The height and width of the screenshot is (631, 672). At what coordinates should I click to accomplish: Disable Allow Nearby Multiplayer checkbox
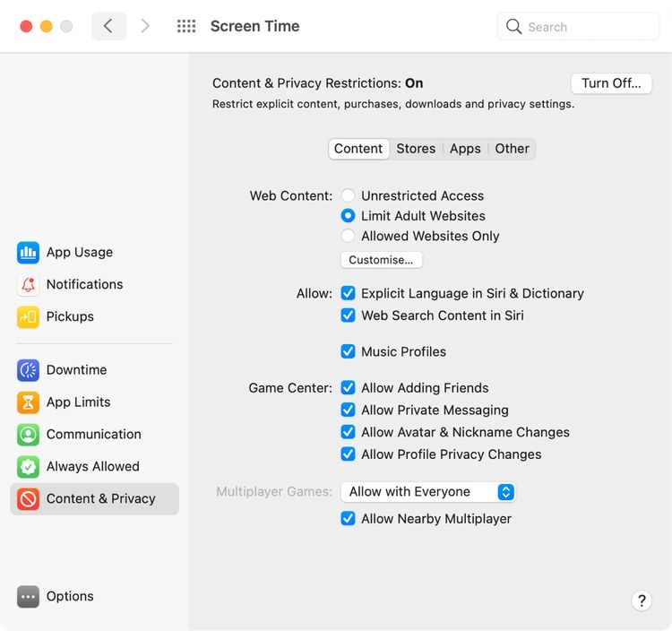348,519
